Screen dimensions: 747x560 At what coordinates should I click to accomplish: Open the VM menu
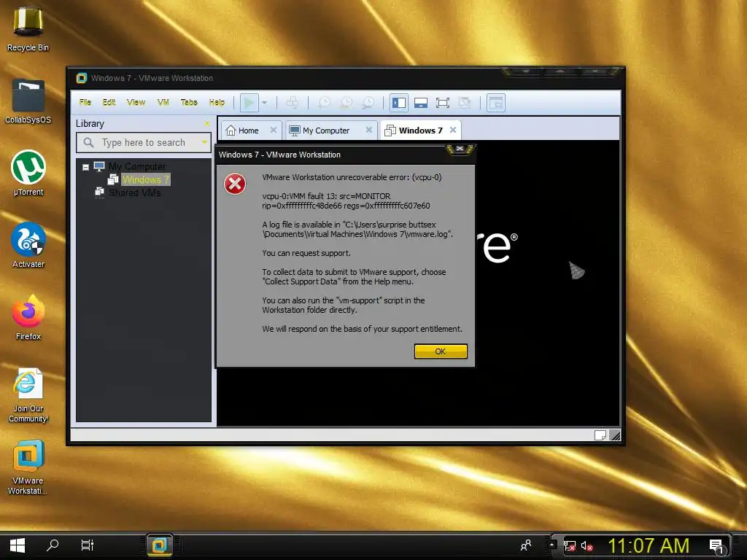[x=163, y=102]
